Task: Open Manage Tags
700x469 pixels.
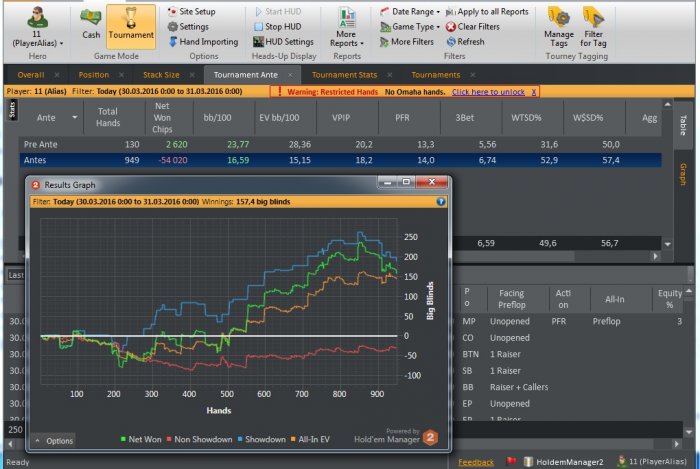Action: [x=558, y=27]
